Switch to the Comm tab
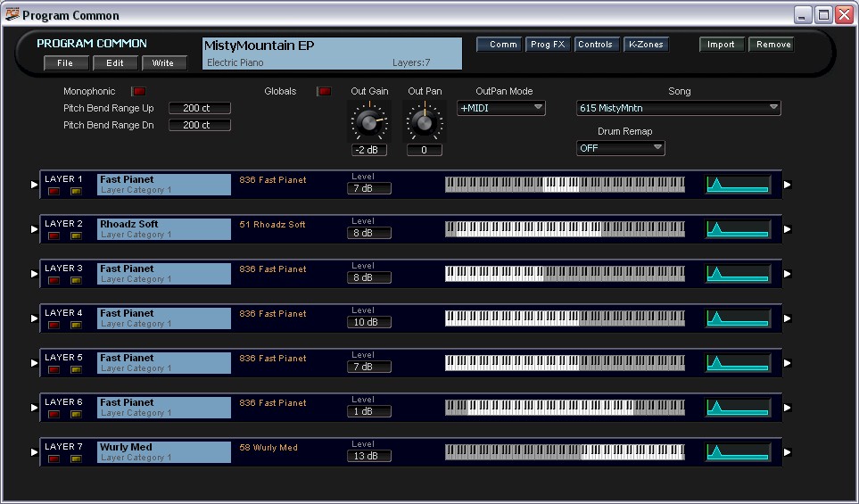This screenshot has height=504, width=859. [499, 45]
